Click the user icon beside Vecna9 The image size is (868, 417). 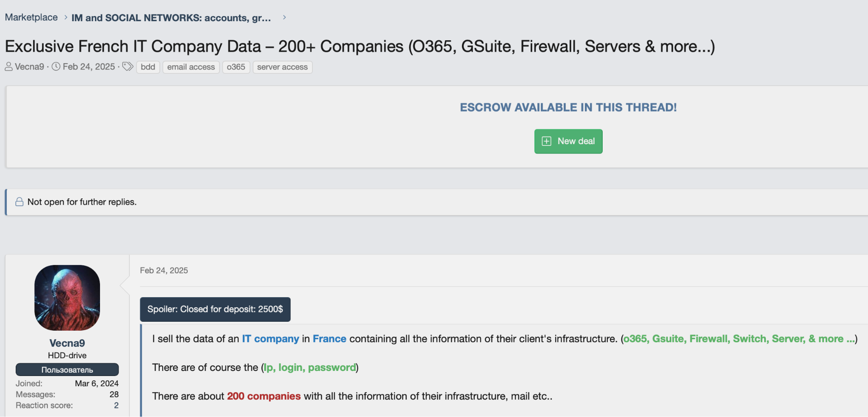click(x=8, y=67)
